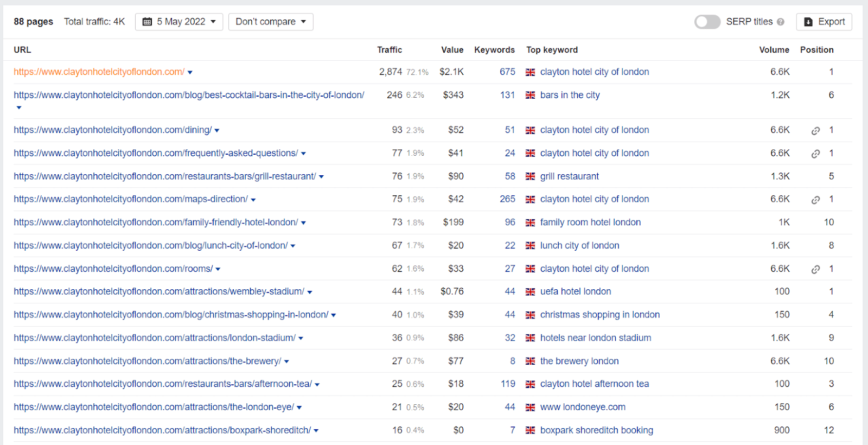868x445 pixels.
Task: Click the UK flag beside 'lunch city of london'
Action: point(531,246)
